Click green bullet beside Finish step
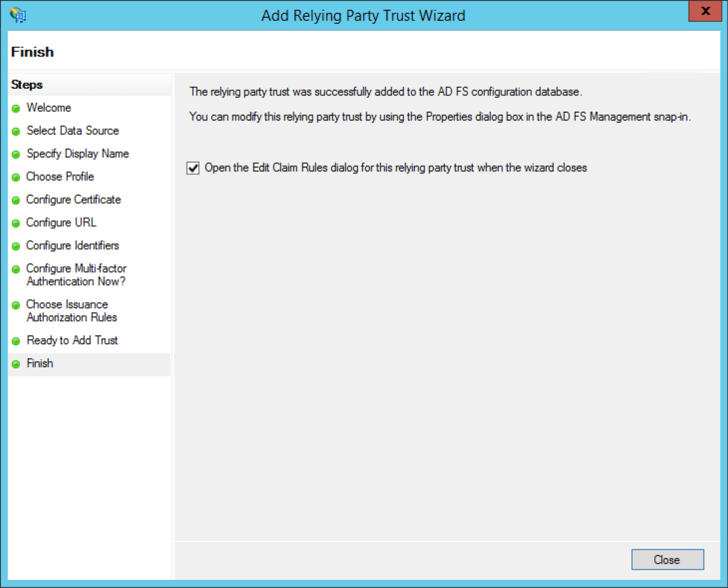Image resolution: width=728 pixels, height=588 pixels. [x=16, y=364]
